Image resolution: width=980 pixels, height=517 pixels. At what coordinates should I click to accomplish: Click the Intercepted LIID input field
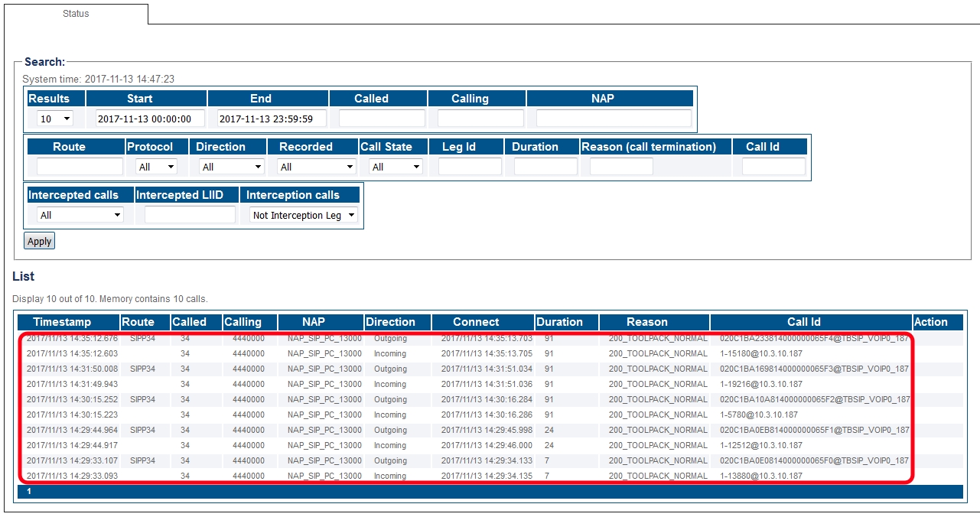click(x=190, y=215)
